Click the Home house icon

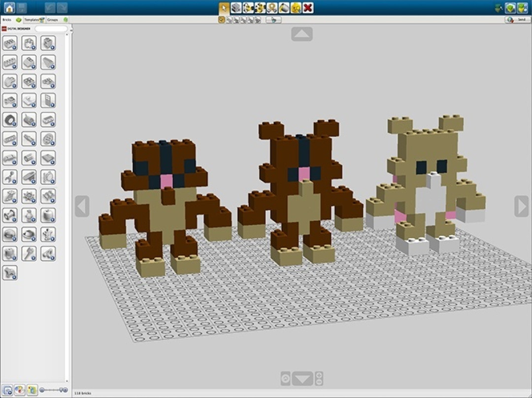click(9, 7)
